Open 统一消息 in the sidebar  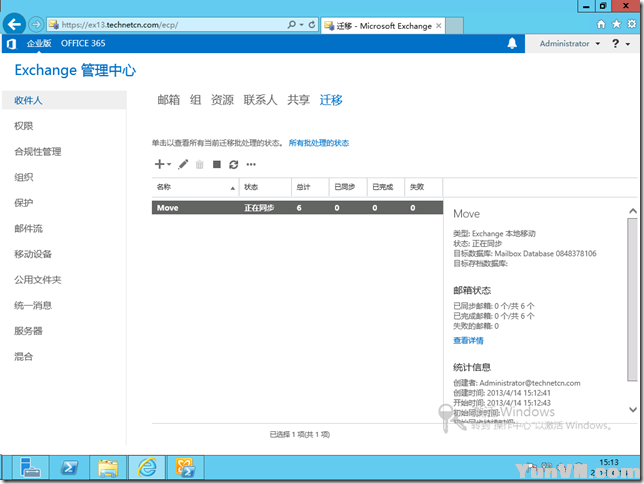(x=33, y=305)
